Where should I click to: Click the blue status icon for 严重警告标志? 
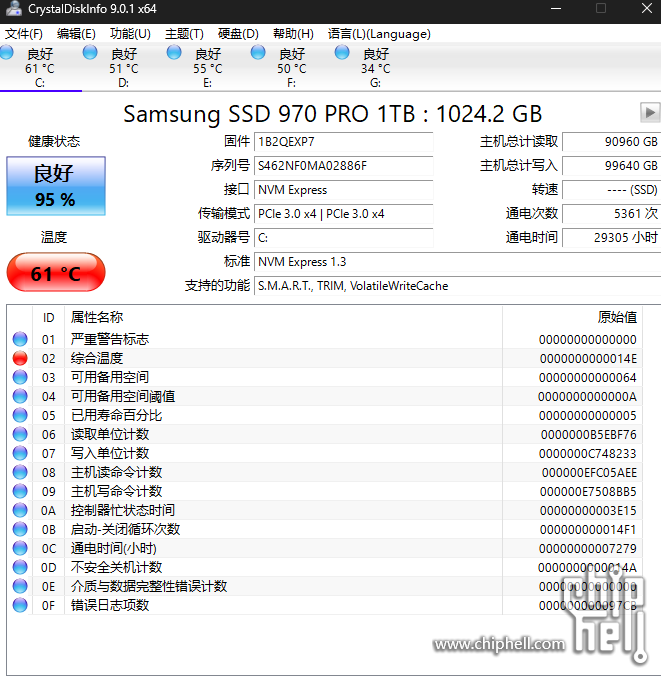coord(20,339)
